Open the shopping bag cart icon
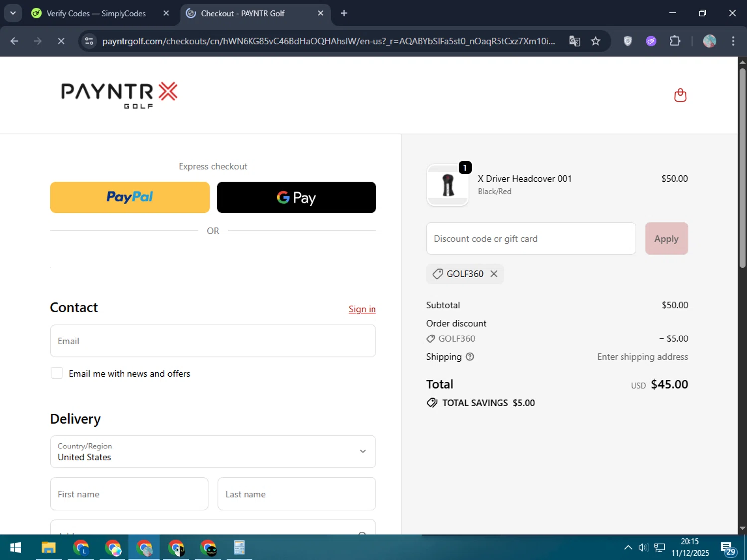The image size is (747, 560). click(680, 95)
